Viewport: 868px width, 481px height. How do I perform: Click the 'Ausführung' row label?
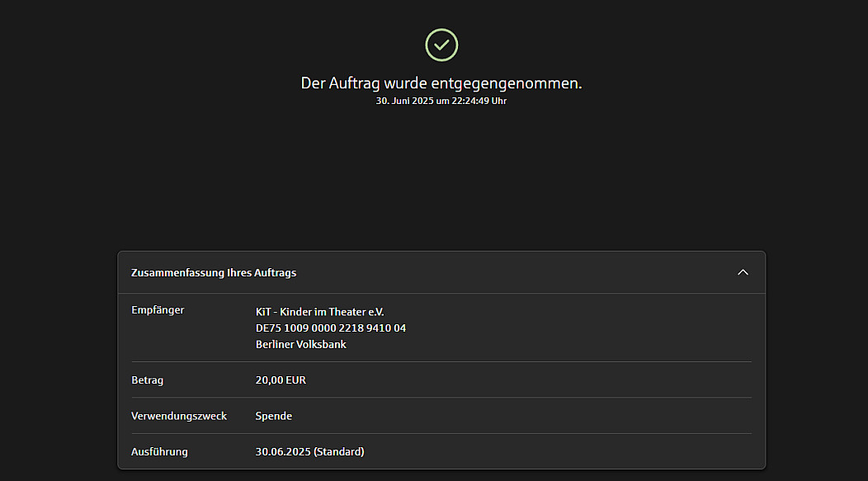159,451
